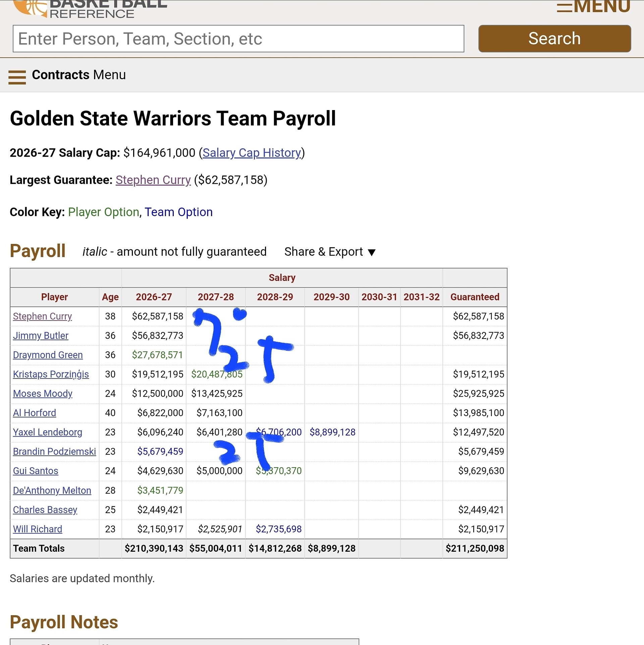
Task: Sort by the 2031-32 salary column header
Action: pyautogui.click(x=422, y=297)
